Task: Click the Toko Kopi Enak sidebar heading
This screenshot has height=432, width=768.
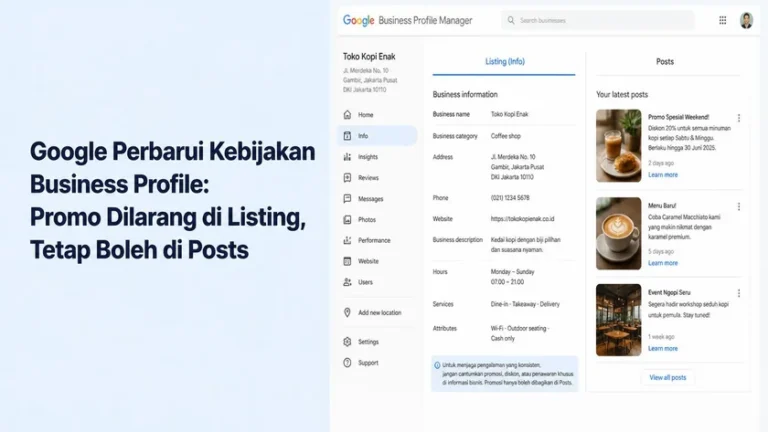Action: 369,57
